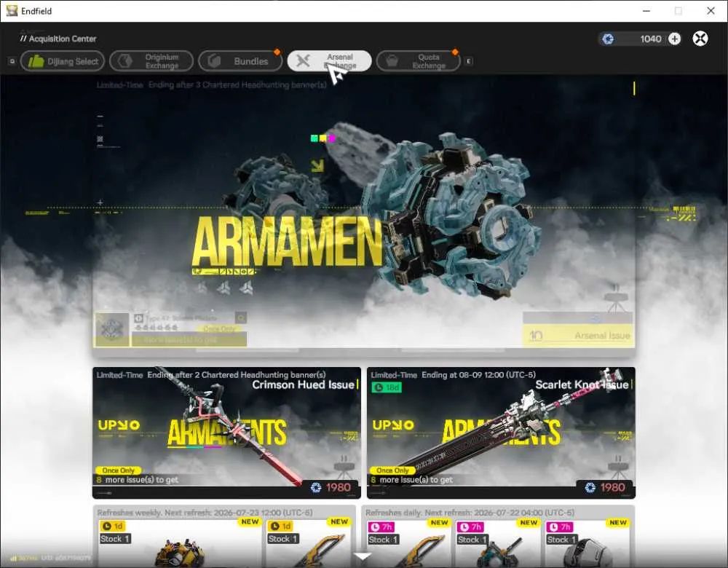Go to the Quota Exchange tab

(x=419, y=61)
